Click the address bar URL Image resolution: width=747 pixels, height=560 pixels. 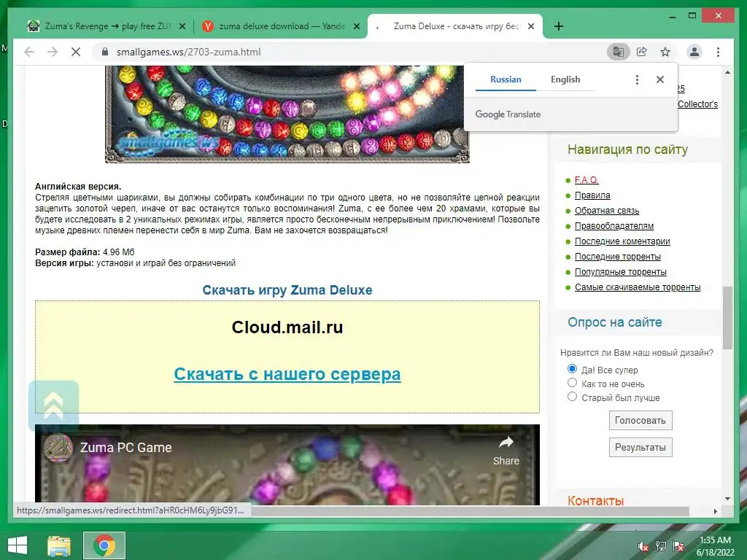click(189, 52)
